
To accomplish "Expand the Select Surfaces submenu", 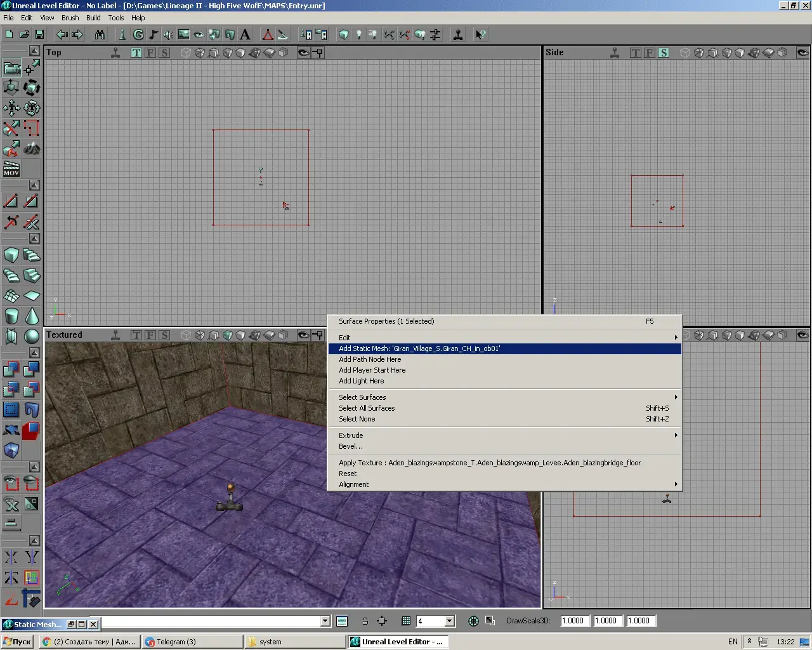I will (x=505, y=397).
